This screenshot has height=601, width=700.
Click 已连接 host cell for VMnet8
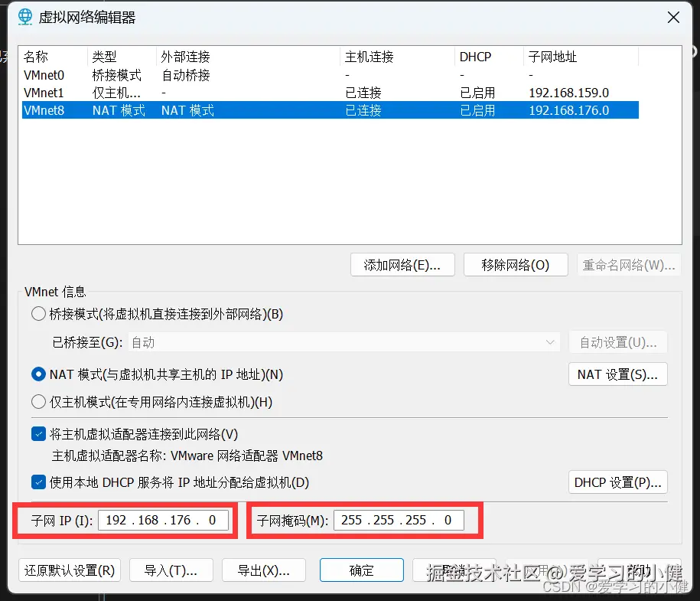point(363,110)
